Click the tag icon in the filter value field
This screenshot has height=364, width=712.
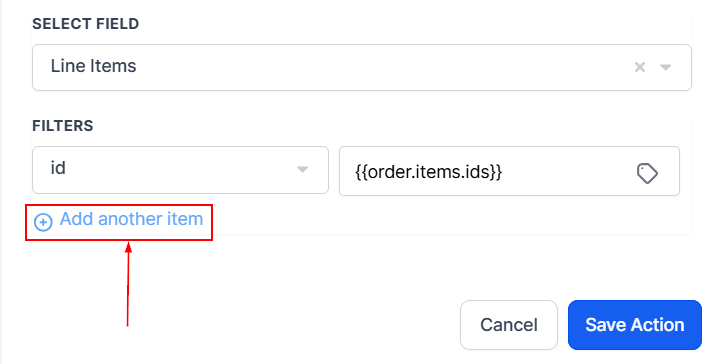click(x=647, y=173)
